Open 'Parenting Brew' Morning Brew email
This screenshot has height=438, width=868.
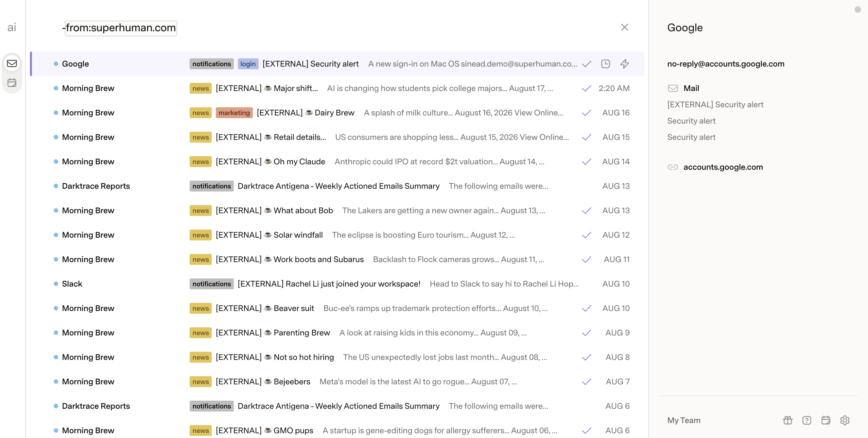pyautogui.click(x=337, y=333)
